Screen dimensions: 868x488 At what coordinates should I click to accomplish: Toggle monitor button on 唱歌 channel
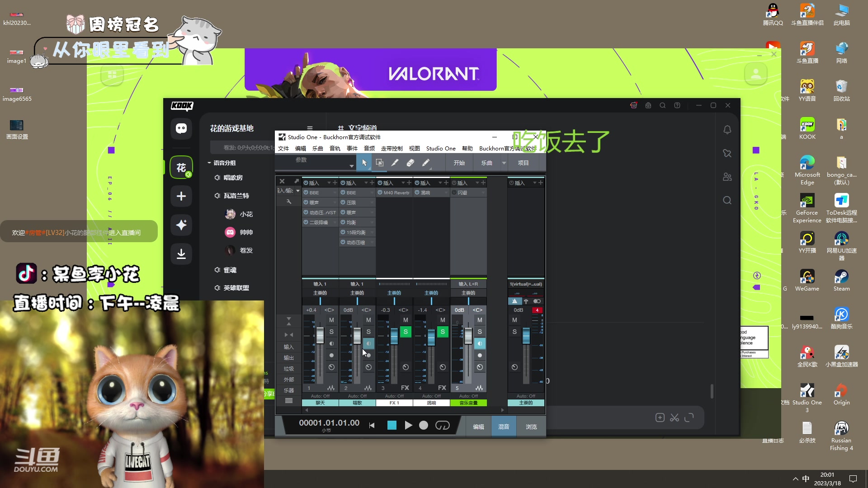[x=368, y=344]
